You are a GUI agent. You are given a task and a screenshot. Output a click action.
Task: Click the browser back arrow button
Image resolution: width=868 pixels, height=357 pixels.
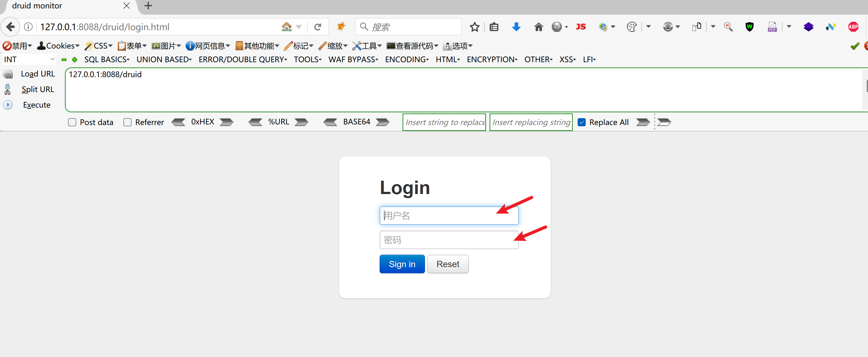(11, 27)
